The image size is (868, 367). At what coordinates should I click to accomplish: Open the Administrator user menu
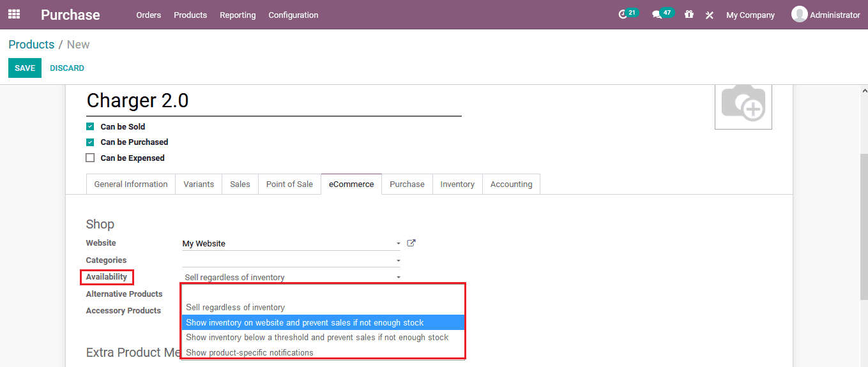tap(826, 15)
